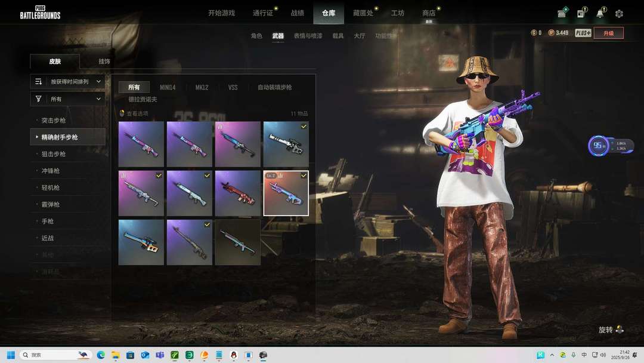Switch to the 挂饰 charms tab
Screen dimensions: 644x363
pyautogui.click(x=104, y=61)
